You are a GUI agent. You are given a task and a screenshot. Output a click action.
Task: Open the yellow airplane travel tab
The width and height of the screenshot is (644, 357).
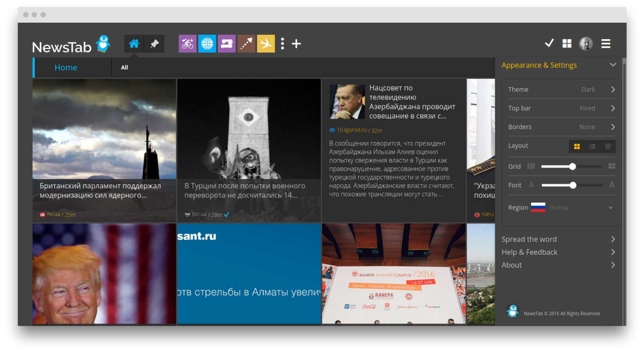click(266, 44)
